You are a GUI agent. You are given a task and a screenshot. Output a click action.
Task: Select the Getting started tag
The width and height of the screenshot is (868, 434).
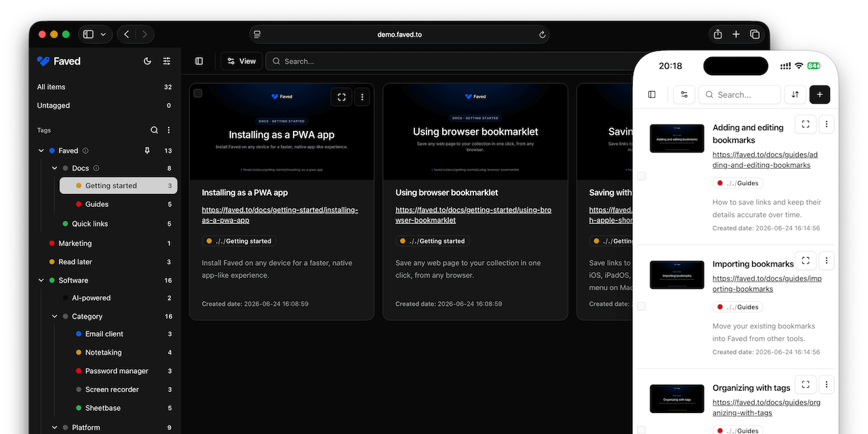119,186
